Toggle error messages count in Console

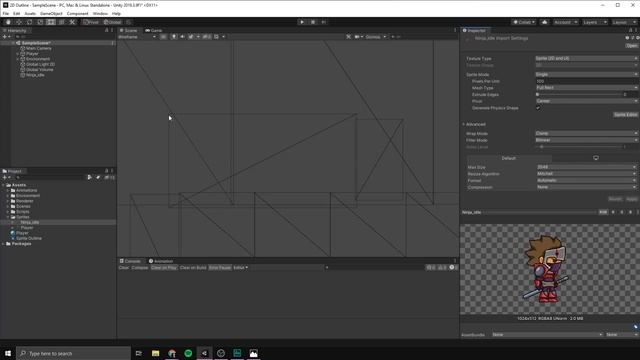453,268
